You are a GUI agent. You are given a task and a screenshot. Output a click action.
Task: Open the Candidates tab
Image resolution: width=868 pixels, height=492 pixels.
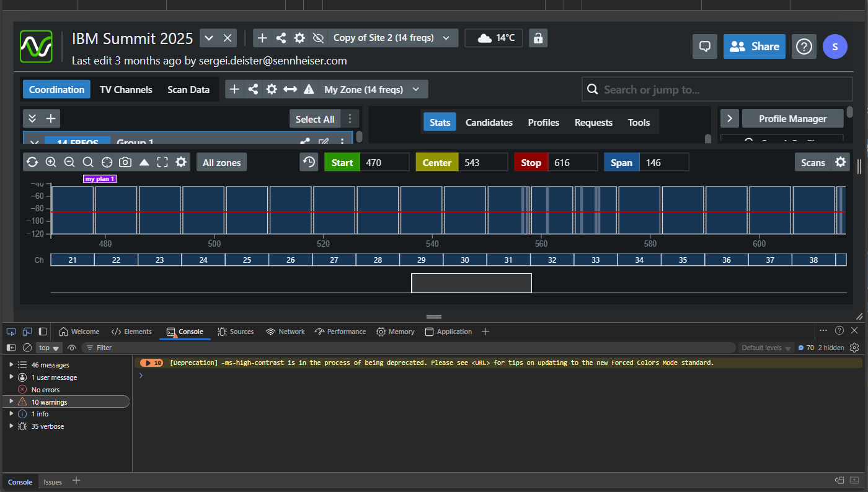pyautogui.click(x=489, y=122)
